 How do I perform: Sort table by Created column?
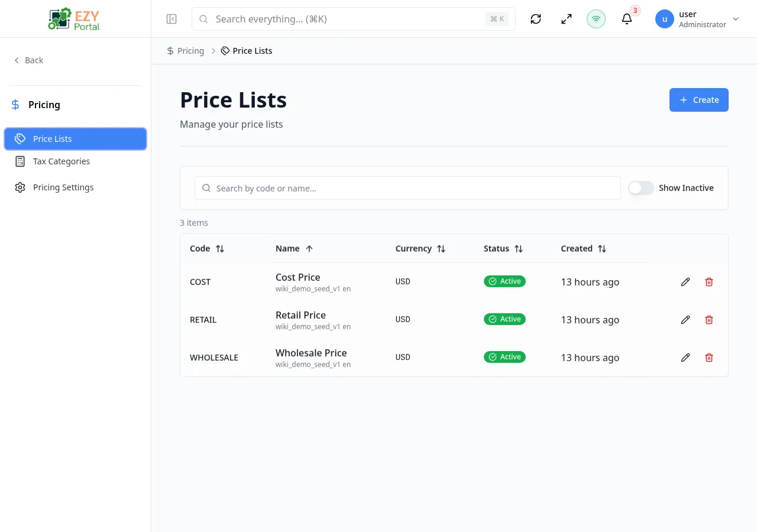pos(584,249)
